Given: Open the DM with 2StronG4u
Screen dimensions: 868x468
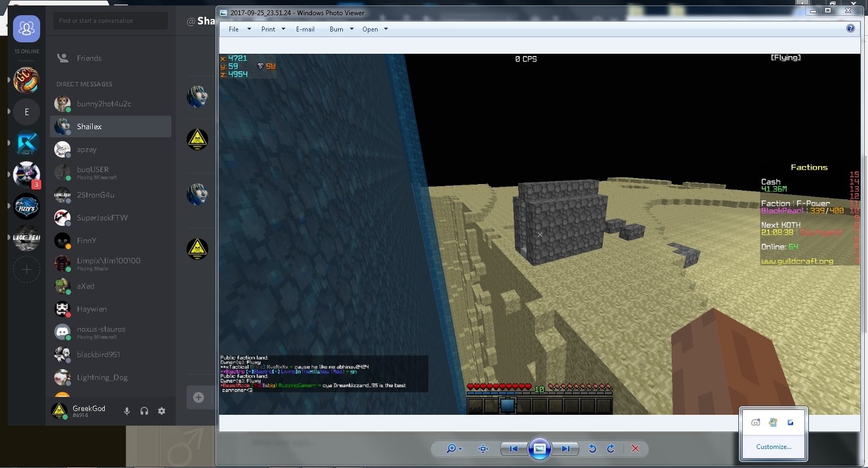Looking at the screenshot, I should point(111,195).
